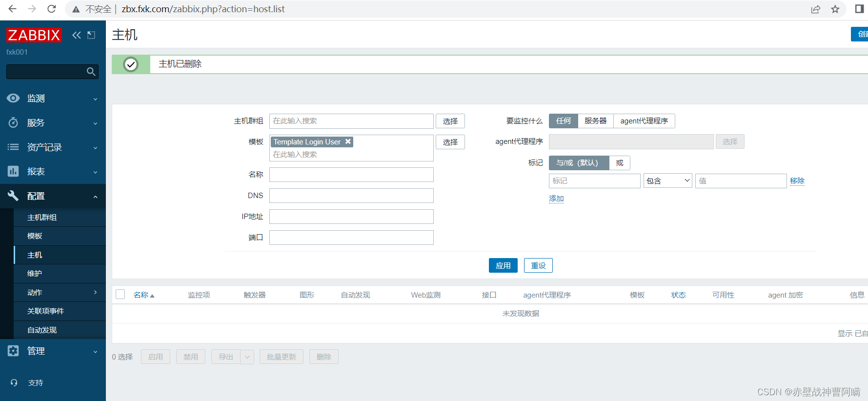Click the browser back arrow
The height and width of the screenshot is (401, 868).
13,9
